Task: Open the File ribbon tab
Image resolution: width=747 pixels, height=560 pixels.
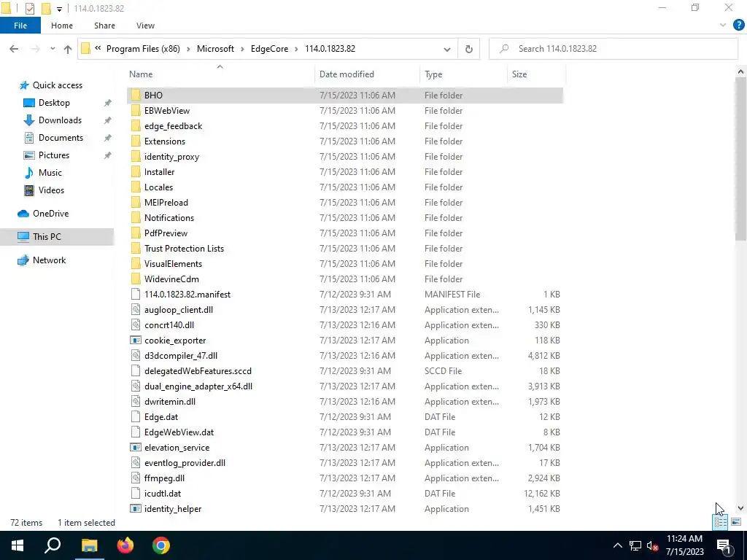Action: pos(20,26)
